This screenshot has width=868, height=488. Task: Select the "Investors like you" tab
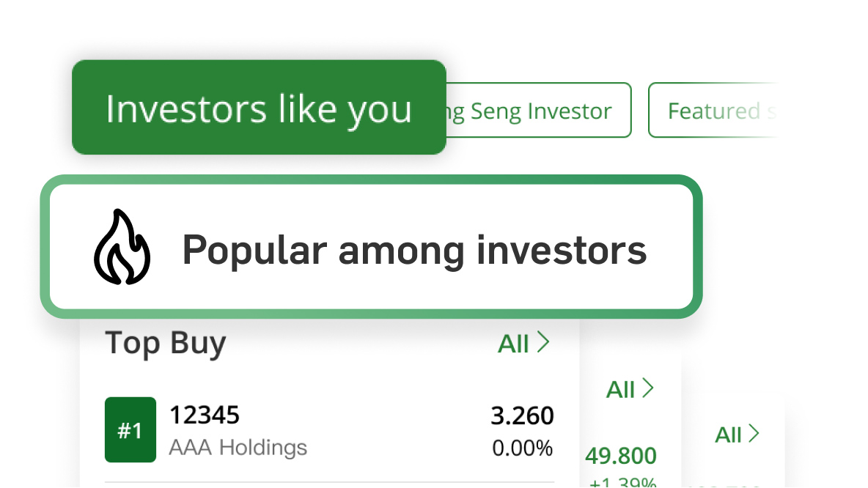click(x=259, y=108)
